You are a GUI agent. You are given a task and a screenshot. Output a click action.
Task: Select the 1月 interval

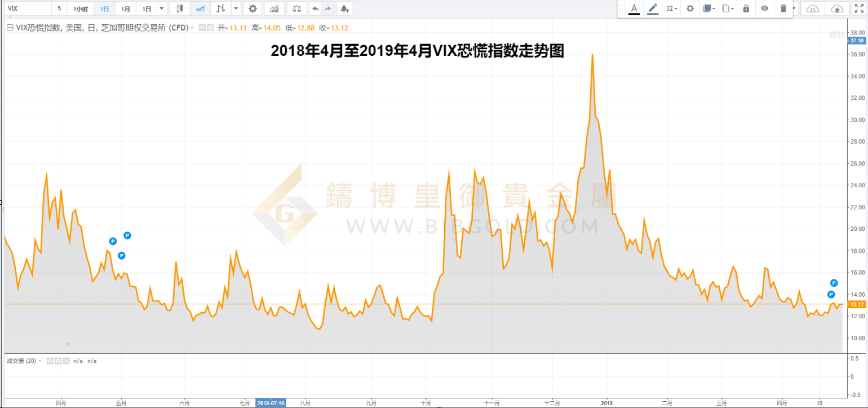pos(126,9)
